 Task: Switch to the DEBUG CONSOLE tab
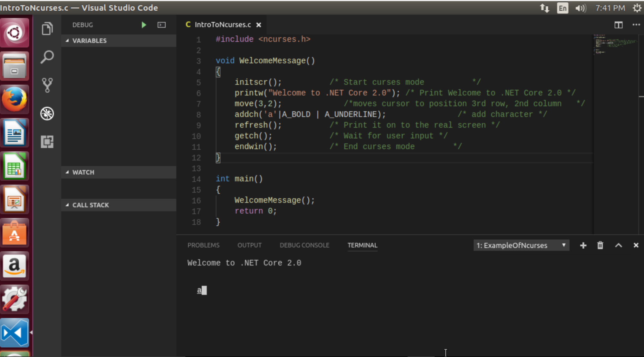pyautogui.click(x=304, y=245)
